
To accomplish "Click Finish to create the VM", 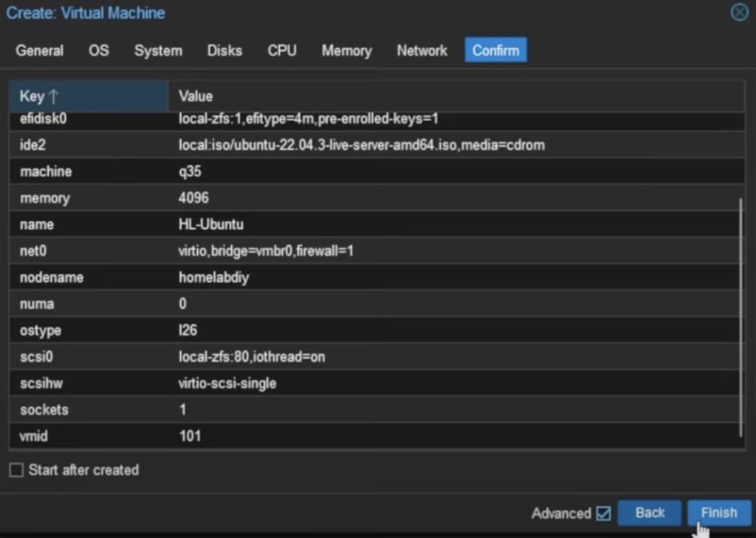I will (x=719, y=513).
